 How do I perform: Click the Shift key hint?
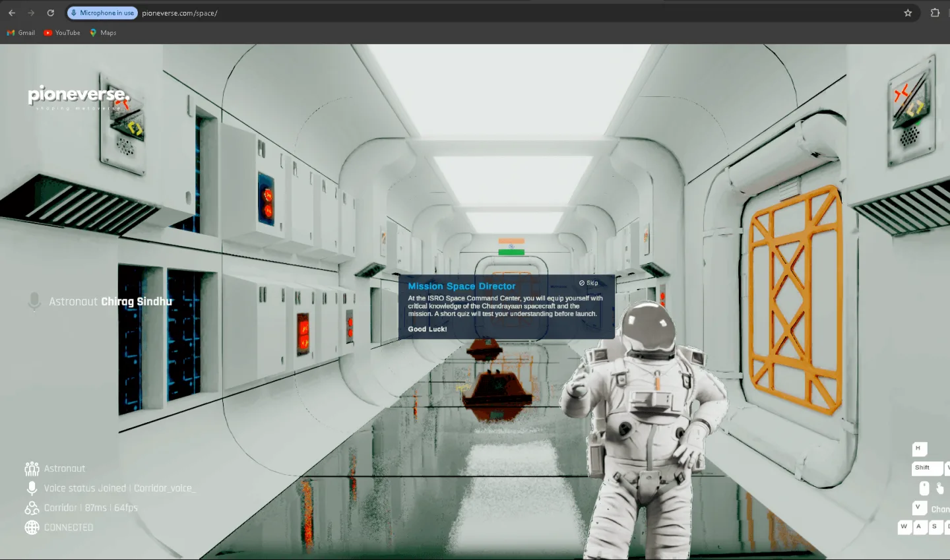(927, 468)
